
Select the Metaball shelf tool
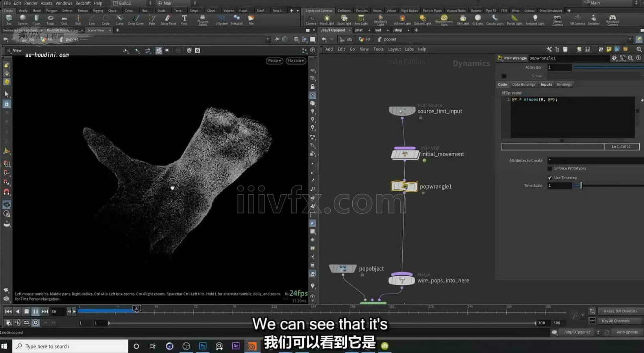237,20
